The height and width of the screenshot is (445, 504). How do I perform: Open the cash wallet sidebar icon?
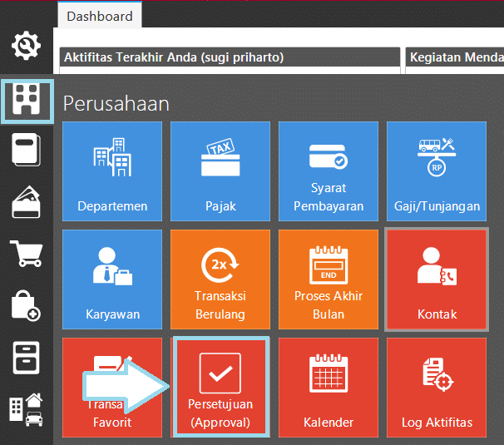[27, 202]
